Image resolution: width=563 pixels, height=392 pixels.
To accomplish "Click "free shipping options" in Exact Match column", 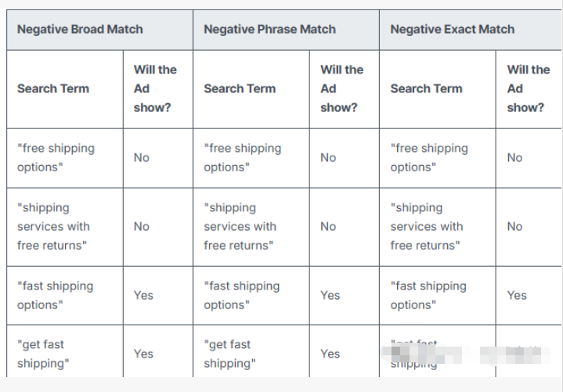I will [429, 158].
